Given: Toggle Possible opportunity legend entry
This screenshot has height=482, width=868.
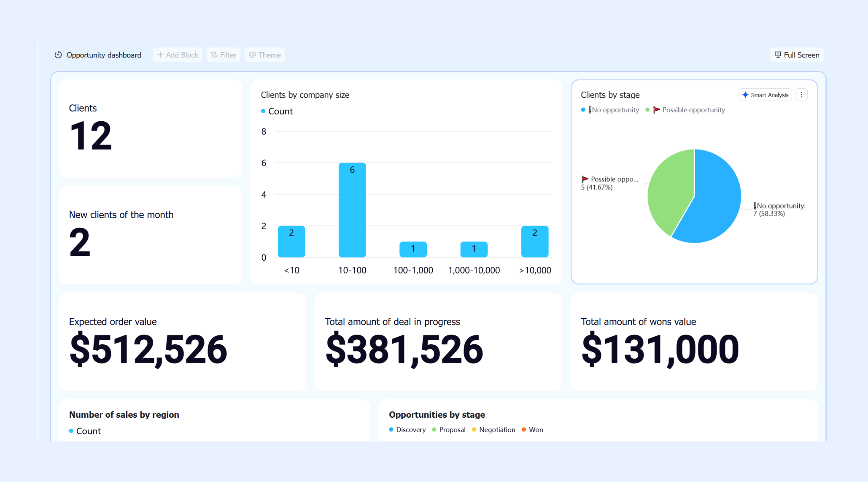Looking at the screenshot, I should tap(685, 110).
